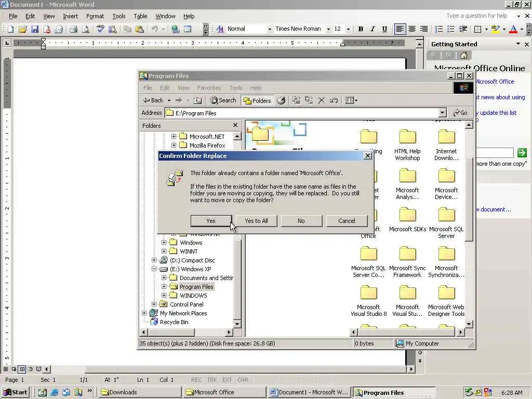The width and height of the screenshot is (532, 399).
Task: Click the Undo icon in Explorer toolbar
Action: click(x=334, y=100)
